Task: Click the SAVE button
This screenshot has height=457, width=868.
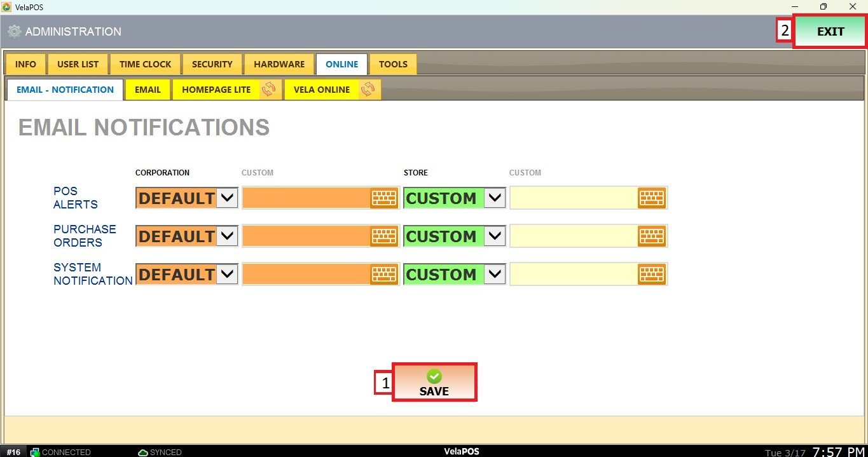Action: 434,383
